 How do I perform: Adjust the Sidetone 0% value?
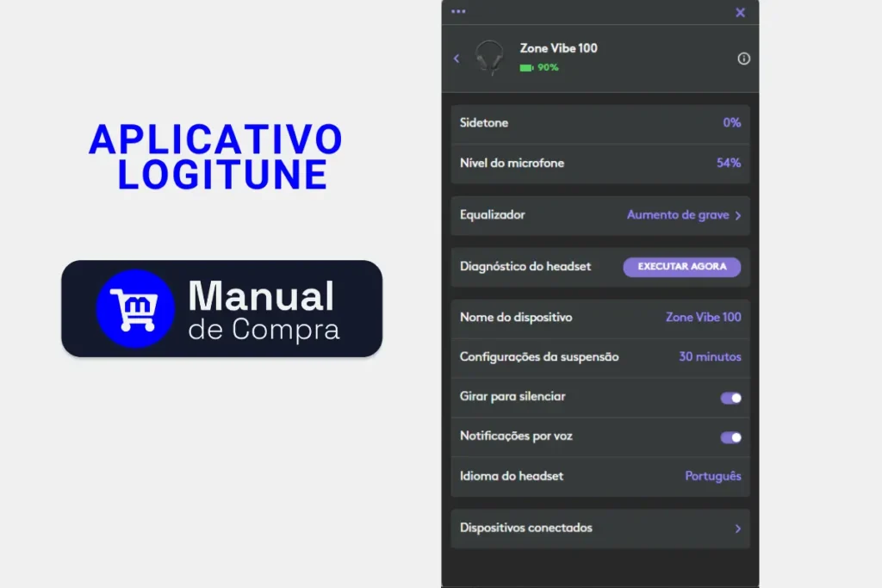click(732, 122)
